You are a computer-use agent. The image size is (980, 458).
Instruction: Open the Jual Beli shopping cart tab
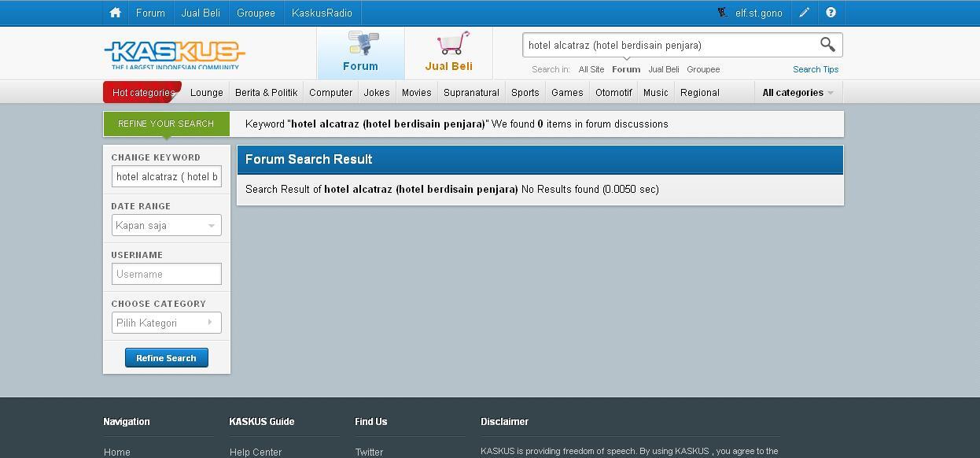coord(448,54)
